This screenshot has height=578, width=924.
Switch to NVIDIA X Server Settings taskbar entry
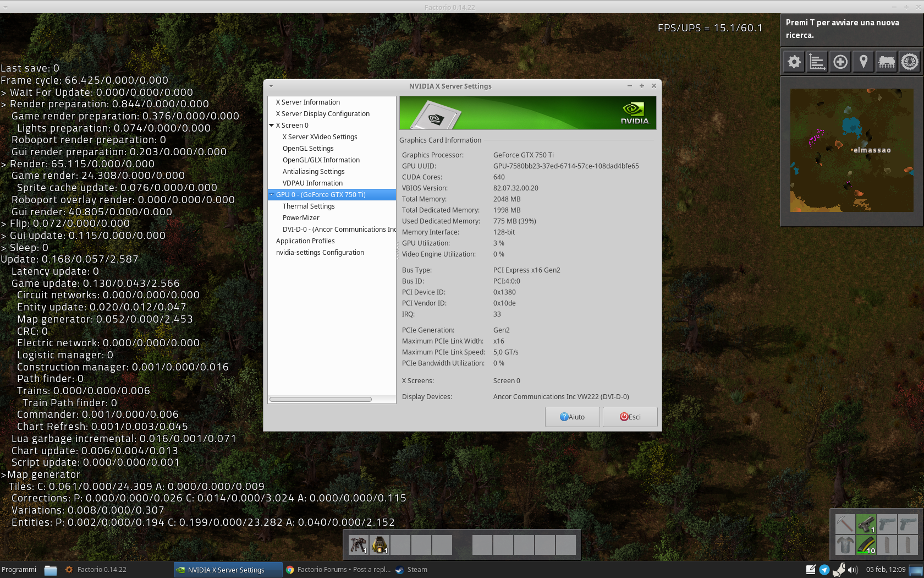(228, 570)
